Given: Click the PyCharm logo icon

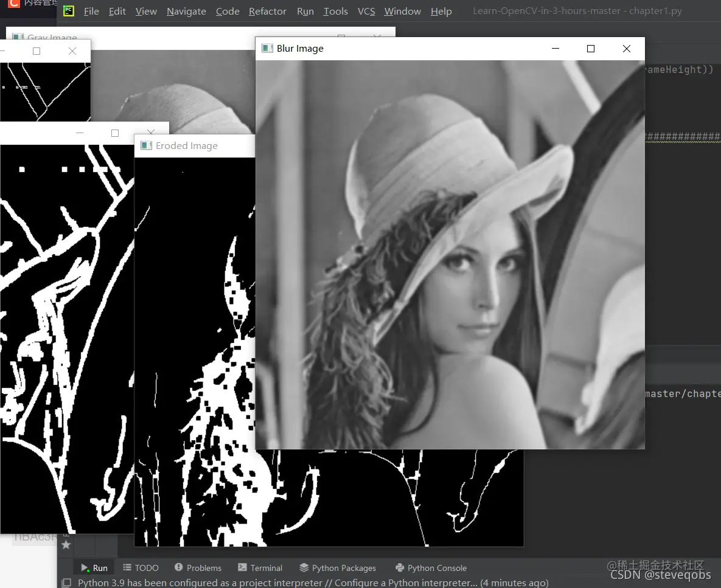Looking at the screenshot, I should pos(69,10).
